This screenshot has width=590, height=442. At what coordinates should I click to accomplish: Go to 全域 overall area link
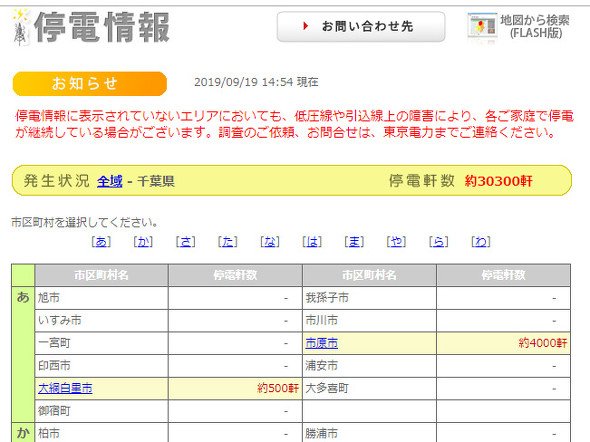click(109, 181)
